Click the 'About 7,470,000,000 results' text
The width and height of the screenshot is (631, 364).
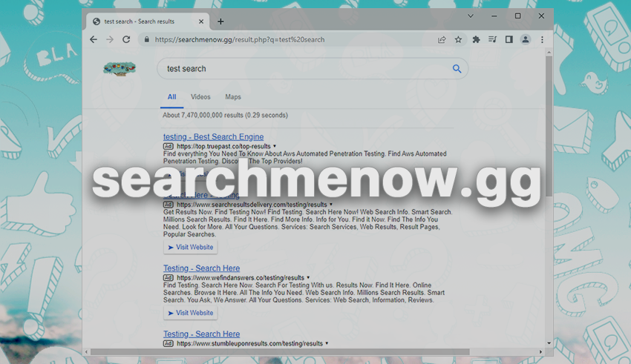(226, 116)
